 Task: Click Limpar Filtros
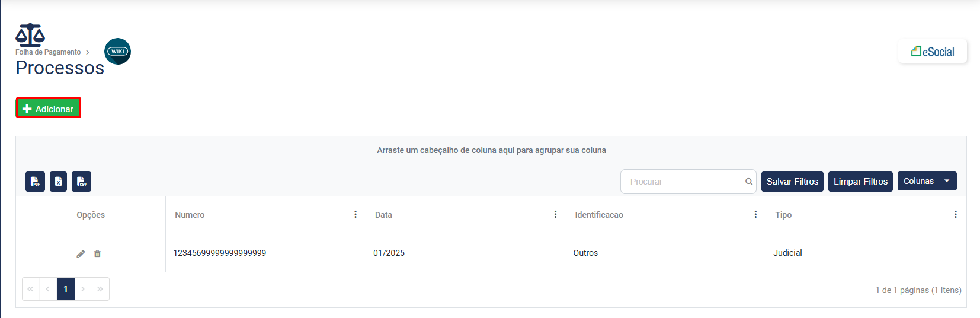pos(860,182)
